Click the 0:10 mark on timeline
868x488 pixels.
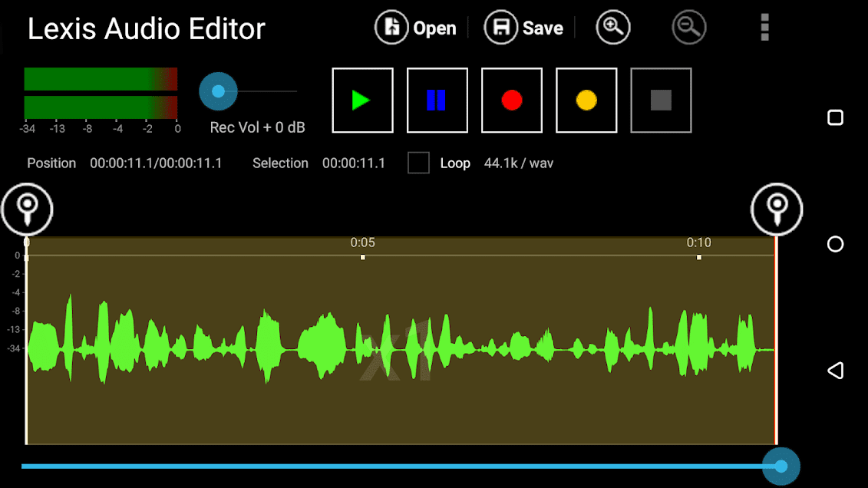pos(698,243)
